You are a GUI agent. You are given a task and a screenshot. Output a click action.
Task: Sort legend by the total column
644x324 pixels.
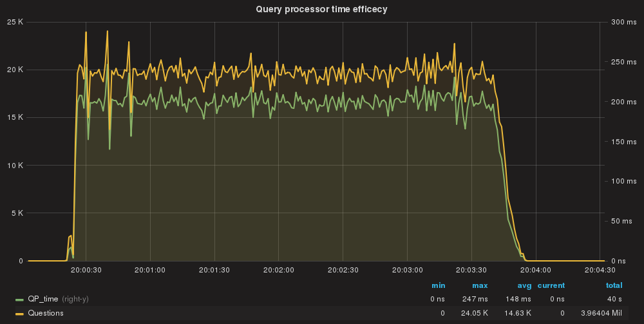pos(614,285)
